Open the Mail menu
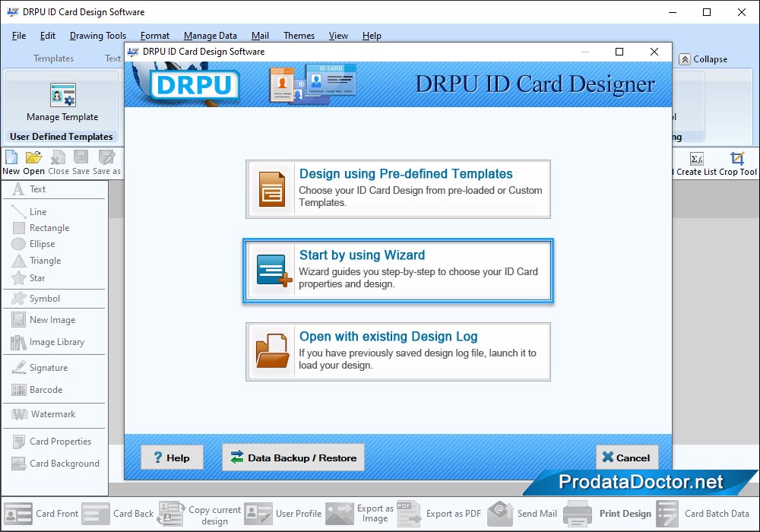This screenshot has width=760, height=532. click(x=260, y=36)
